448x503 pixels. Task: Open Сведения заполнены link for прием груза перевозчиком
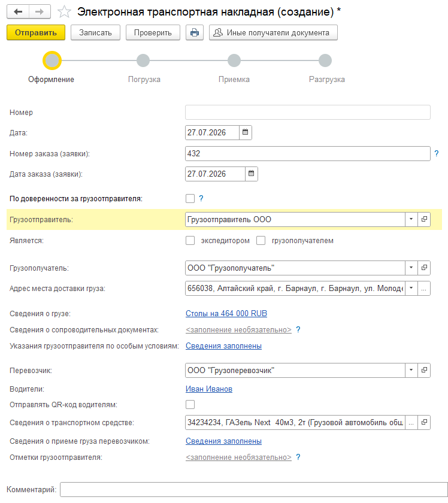pos(223,441)
